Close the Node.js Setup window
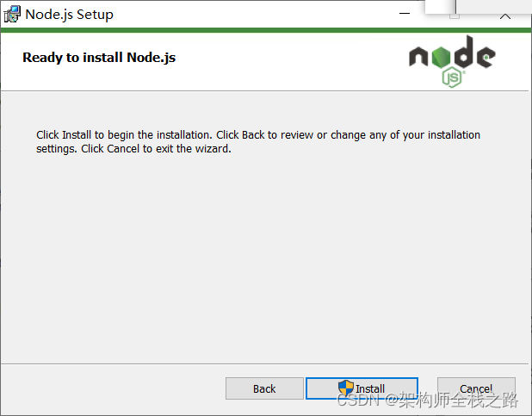 (x=505, y=15)
